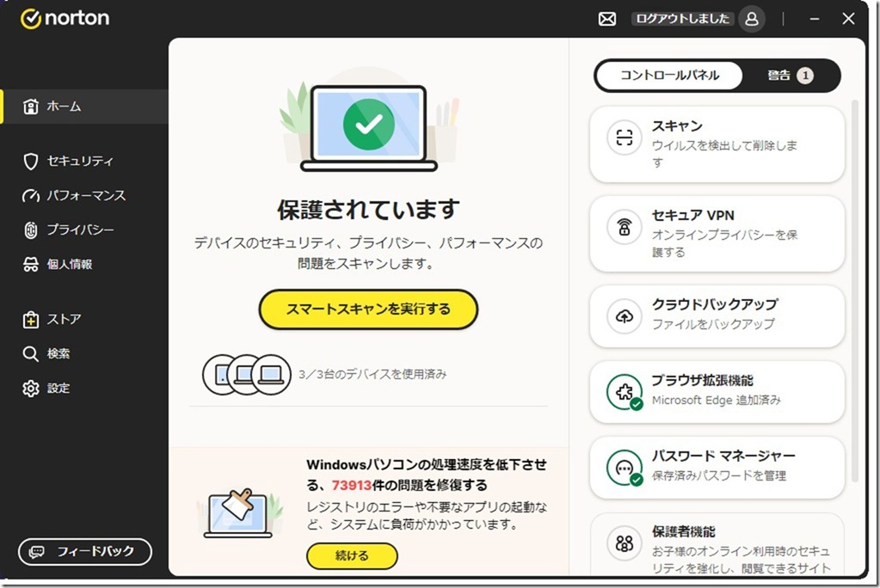Click the プライバシー fingerprint icon
The image size is (880, 588).
[30, 230]
